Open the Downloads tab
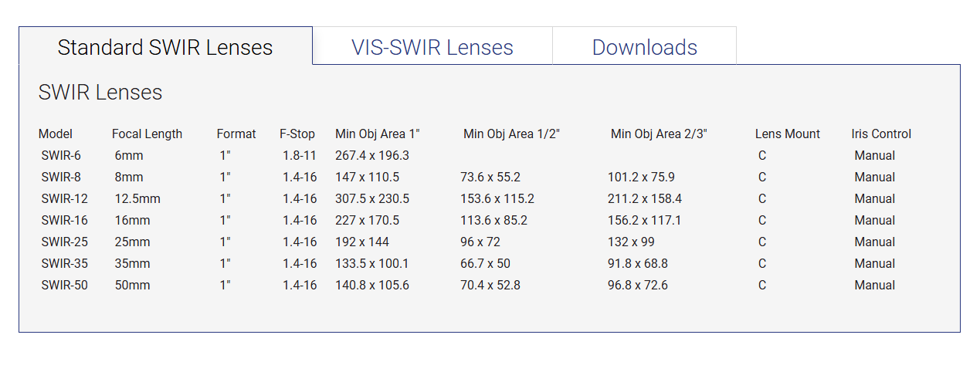Image resolution: width=980 pixels, height=389 pixels. pos(644,47)
